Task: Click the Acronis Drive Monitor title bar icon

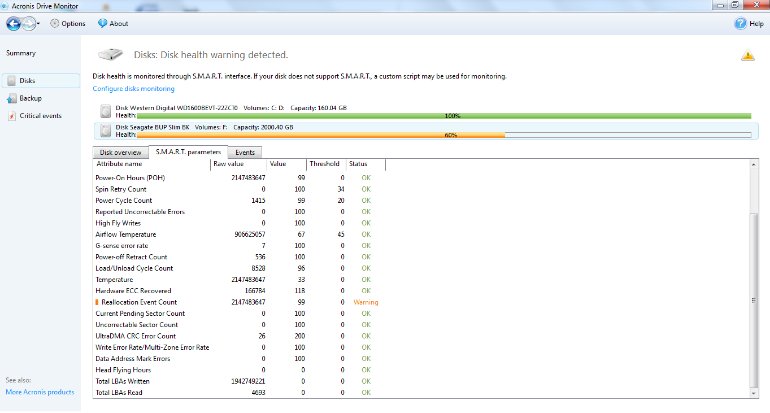Action: pos(5,6)
